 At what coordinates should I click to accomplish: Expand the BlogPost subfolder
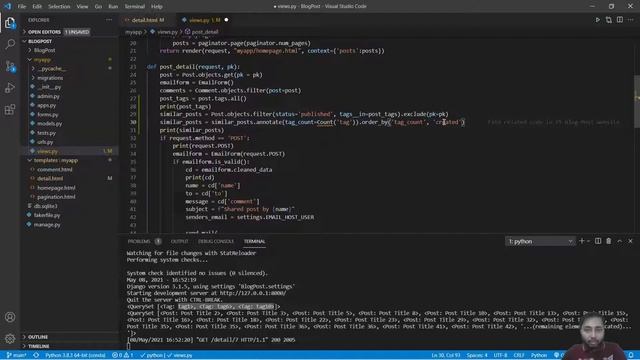69,50
